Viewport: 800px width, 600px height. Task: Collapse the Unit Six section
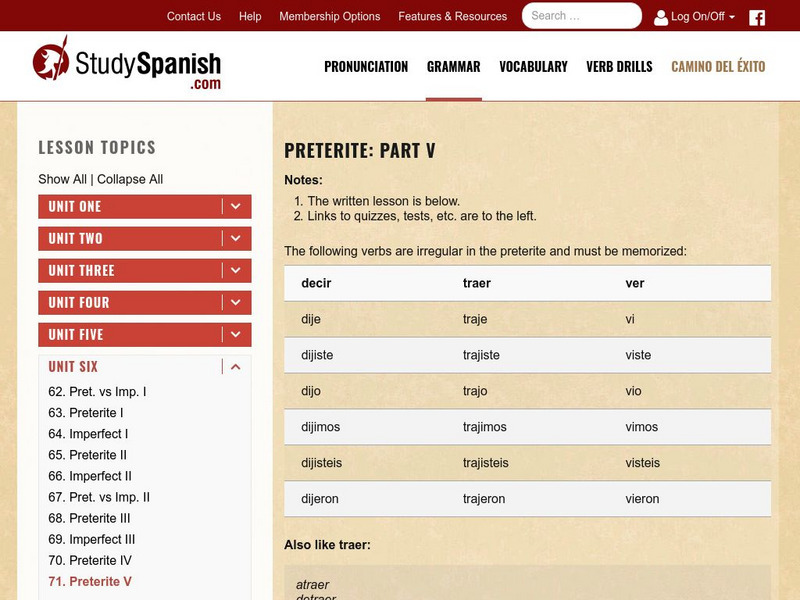pos(235,367)
